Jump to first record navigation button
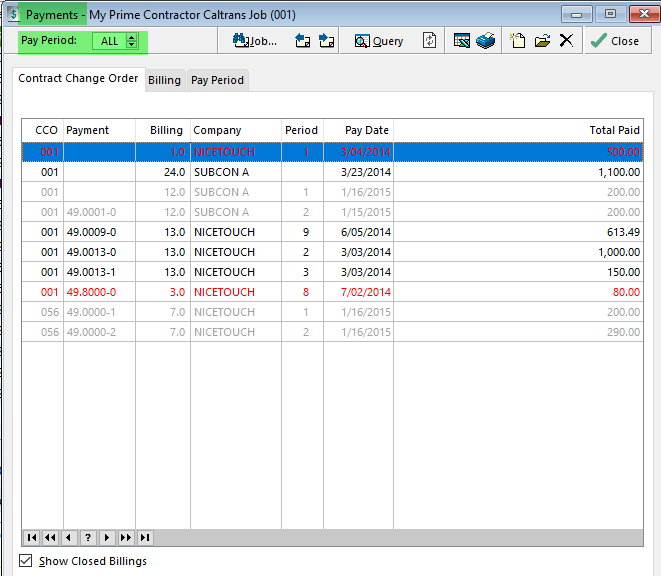Viewport: 661px width, 576px height. (x=32, y=538)
